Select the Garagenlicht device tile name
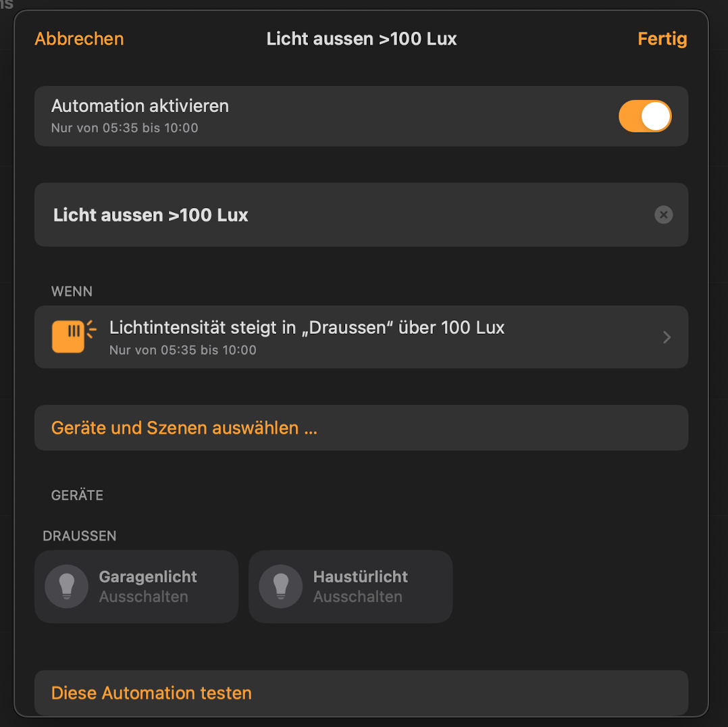728x727 pixels. 148,576
